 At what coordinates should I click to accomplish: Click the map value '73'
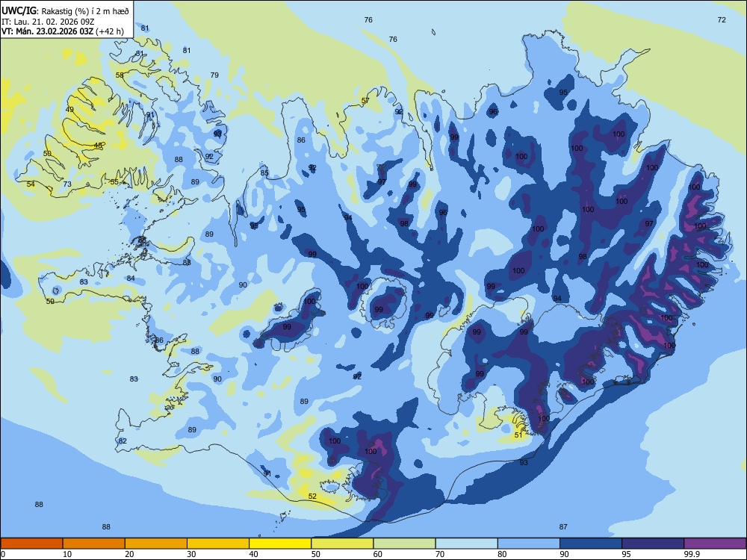[x=67, y=184]
